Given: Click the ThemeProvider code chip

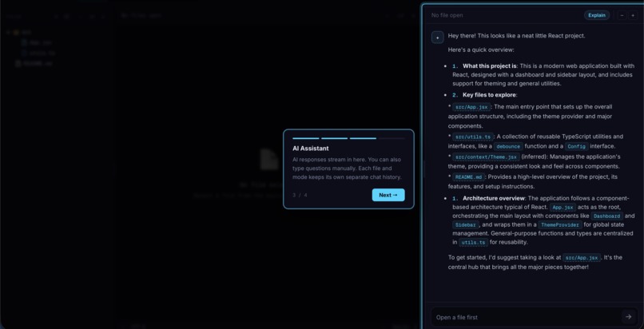Looking at the screenshot, I should (x=560, y=225).
